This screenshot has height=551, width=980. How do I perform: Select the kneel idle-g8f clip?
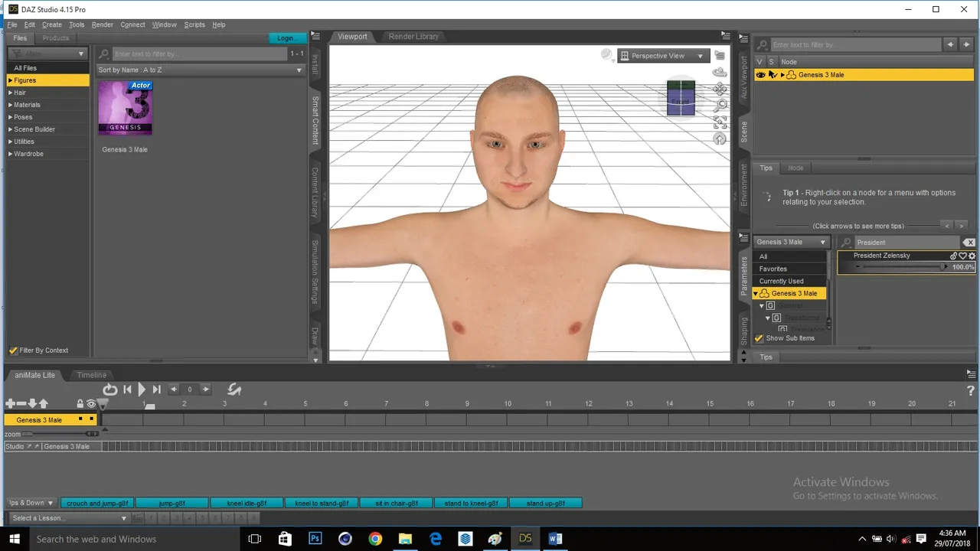pyautogui.click(x=247, y=503)
